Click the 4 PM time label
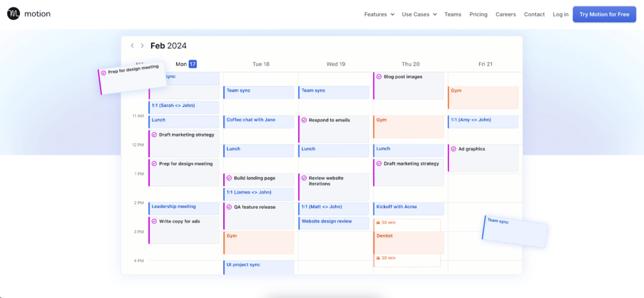 pyautogui.click(x=139, y=261)
